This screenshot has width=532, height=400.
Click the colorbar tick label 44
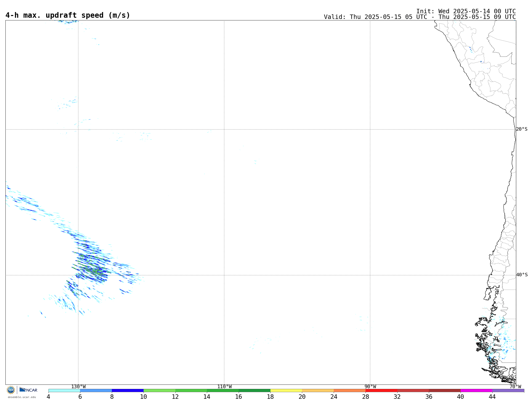(x=492, y=397)
